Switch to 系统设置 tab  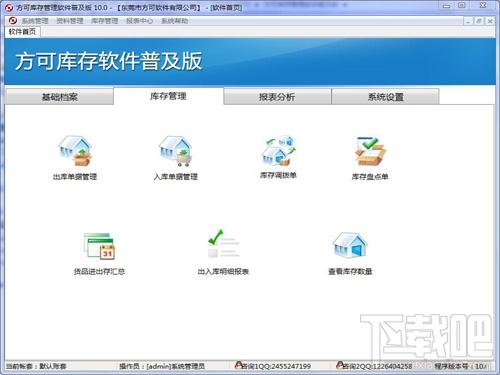pos(385,97)
